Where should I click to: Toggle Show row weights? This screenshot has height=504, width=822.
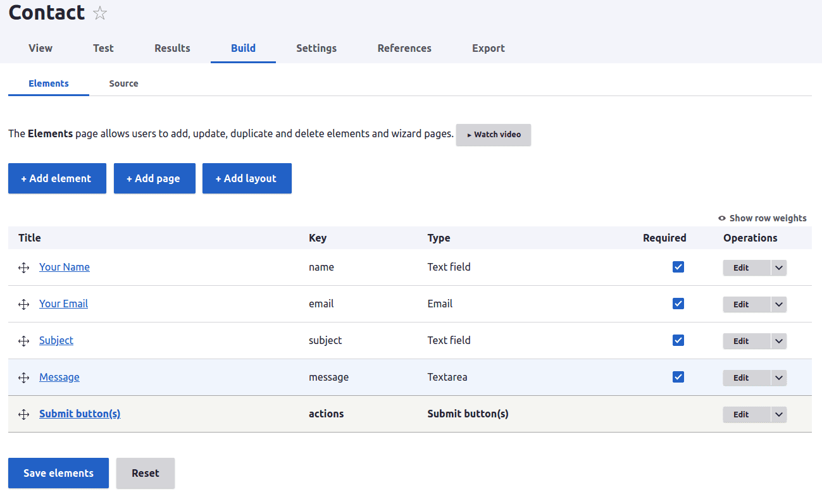coord(763,218)
